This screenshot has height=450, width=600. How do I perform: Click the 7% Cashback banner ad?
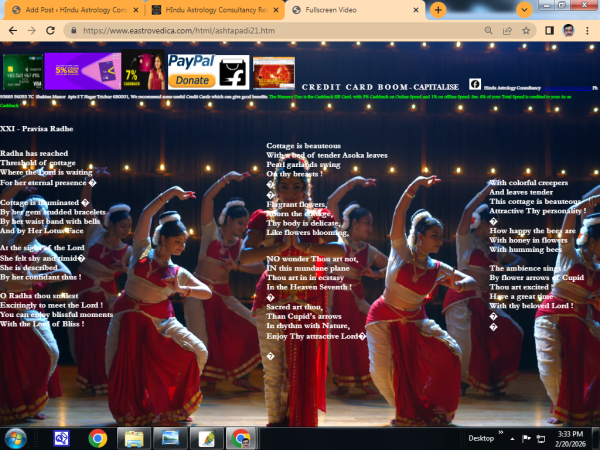[x=142, y=73]
